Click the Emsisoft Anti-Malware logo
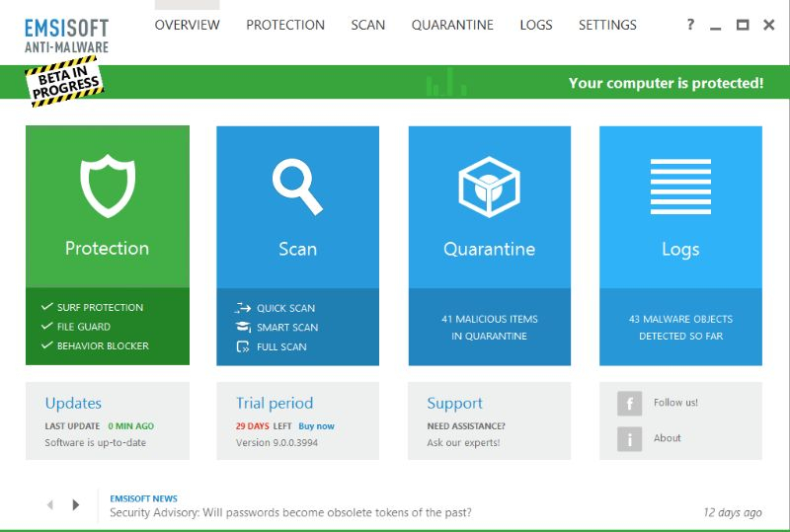 (x=66, y=36)
